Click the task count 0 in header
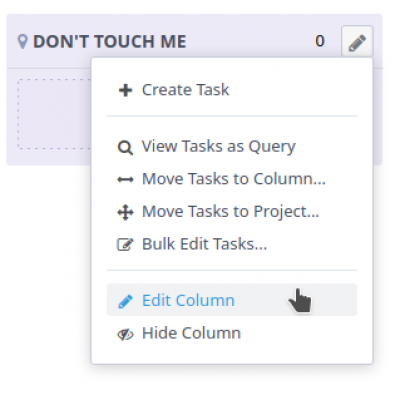The image size is (400, 400). [x=320, y=41]
